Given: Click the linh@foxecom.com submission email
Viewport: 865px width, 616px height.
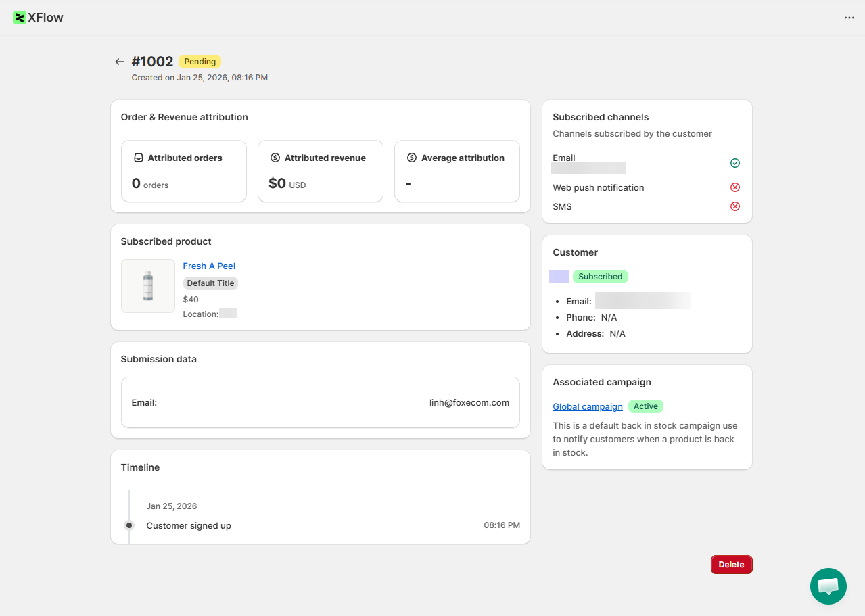Looking at the screenshot, I should [469, 402].
